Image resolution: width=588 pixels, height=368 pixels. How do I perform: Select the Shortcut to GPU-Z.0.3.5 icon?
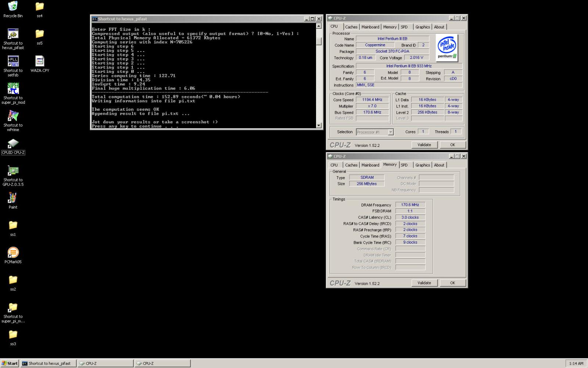pyautogui.click(x=13, y=176)
